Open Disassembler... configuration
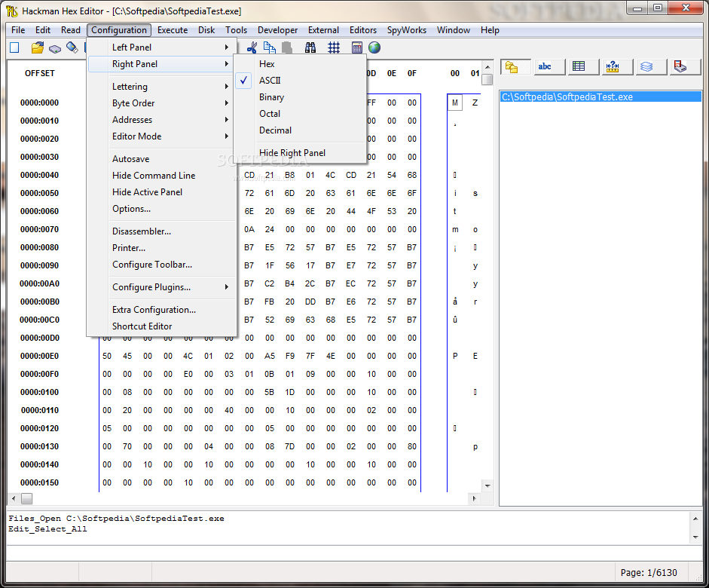Viewport: 709px width, 588px height. pos(162,231)
